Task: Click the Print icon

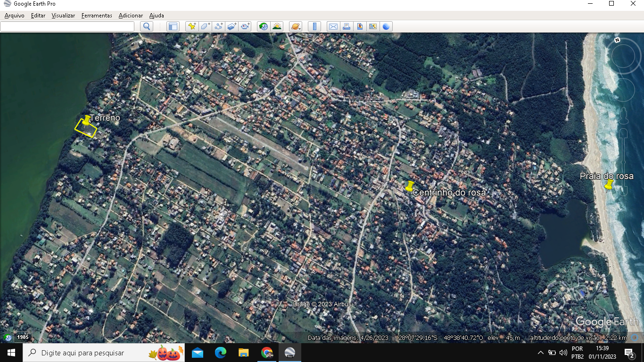Action: [x=347, y=26]
